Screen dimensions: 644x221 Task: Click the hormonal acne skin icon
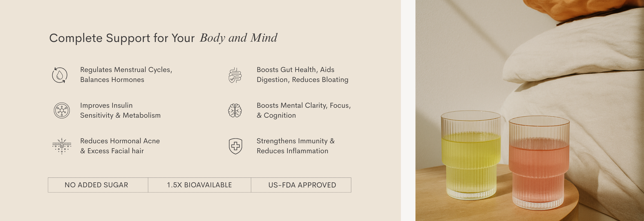coord(62,146)
